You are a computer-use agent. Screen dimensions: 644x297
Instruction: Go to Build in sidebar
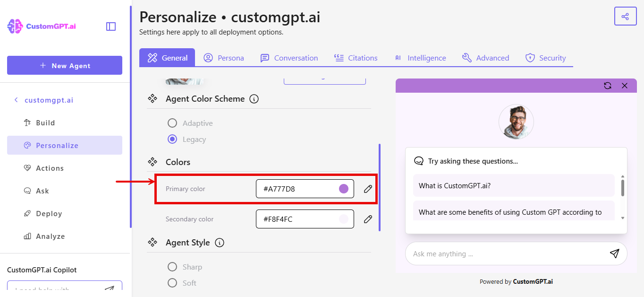(x=65, y=122)
